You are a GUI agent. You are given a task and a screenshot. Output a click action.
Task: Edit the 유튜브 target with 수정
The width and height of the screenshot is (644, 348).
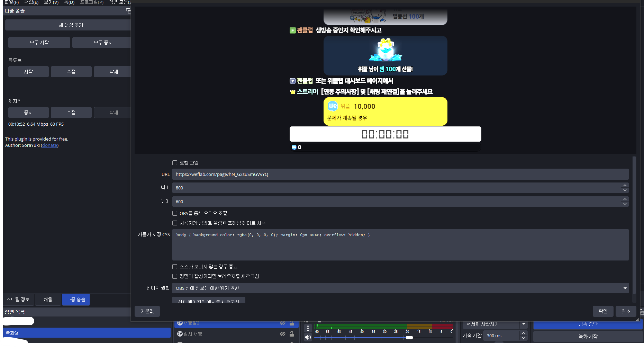tap(71, 72)
